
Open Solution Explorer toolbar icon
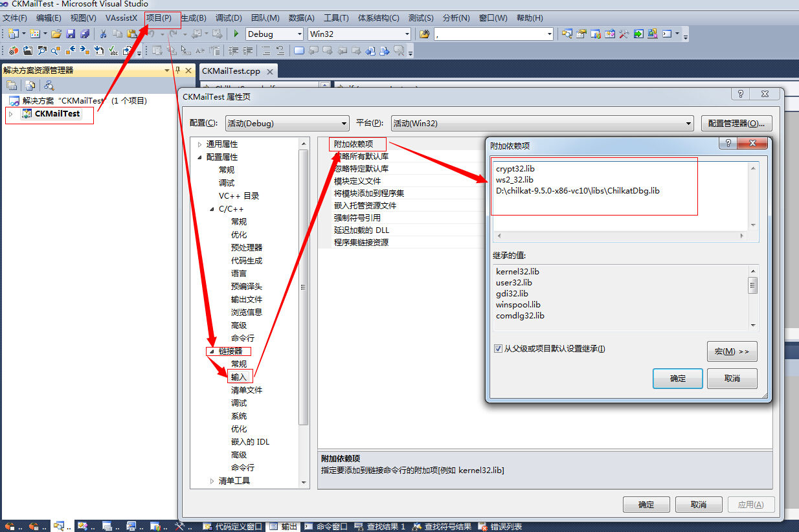[x=567, y=34]
